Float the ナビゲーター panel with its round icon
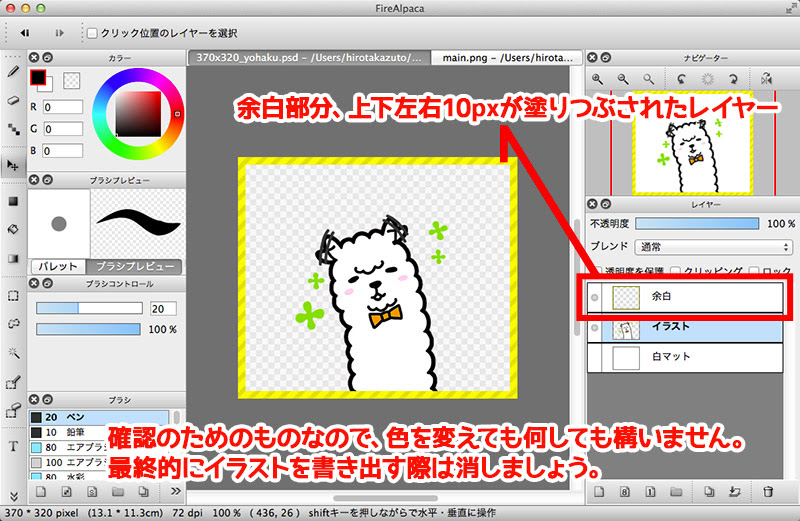The height and width of the screenshot is (521, 800). (x=606, y=58)
